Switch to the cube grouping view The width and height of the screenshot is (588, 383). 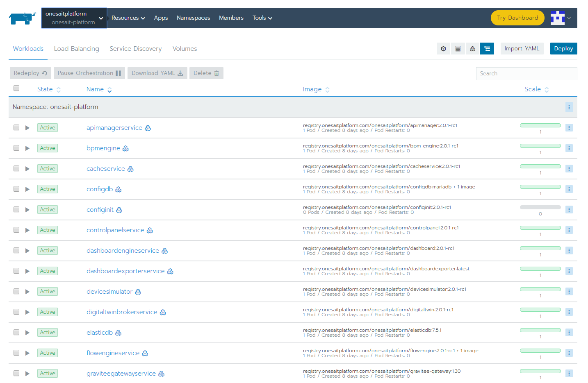443,48
